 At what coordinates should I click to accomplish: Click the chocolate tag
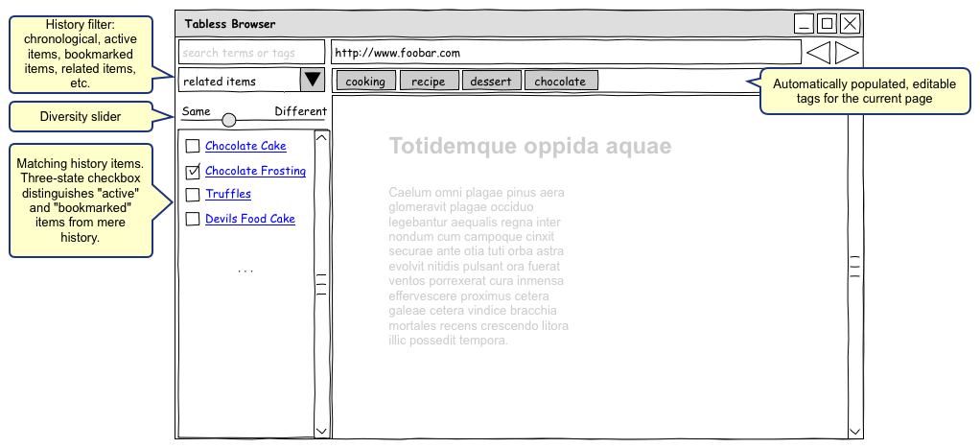coord(561,81)
